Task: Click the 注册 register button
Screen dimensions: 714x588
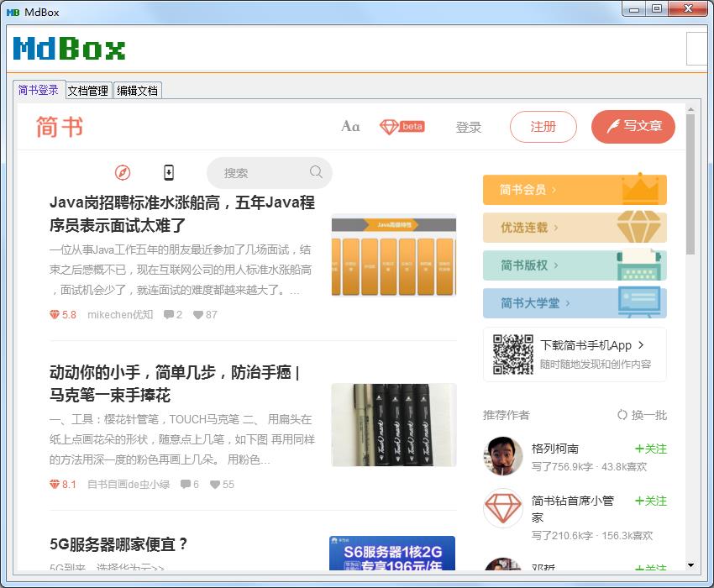Action: (x=543, y=127)
